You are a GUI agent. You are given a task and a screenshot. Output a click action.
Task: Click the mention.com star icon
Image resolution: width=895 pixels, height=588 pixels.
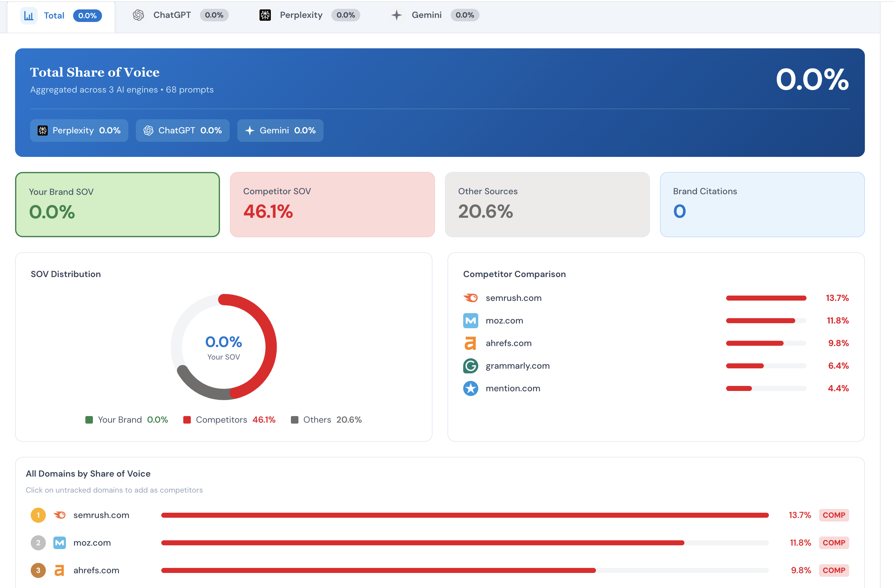471,388
